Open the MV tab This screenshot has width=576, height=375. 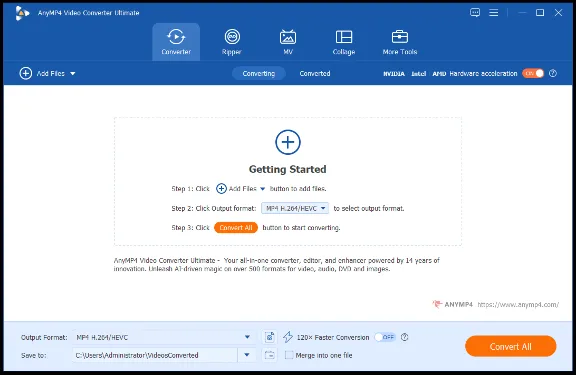(288, 42)
